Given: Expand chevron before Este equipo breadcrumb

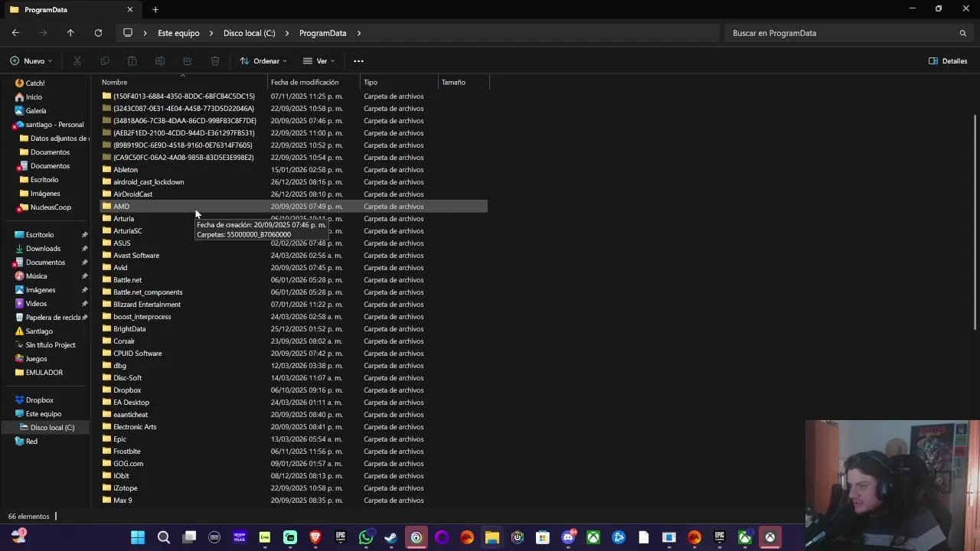Looking at the screenshot, I should point(145,33).
